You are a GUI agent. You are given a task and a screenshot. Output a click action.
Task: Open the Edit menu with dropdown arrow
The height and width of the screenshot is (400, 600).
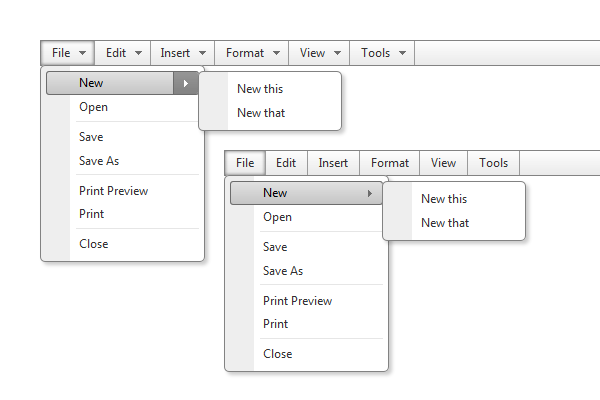point(124,53)
